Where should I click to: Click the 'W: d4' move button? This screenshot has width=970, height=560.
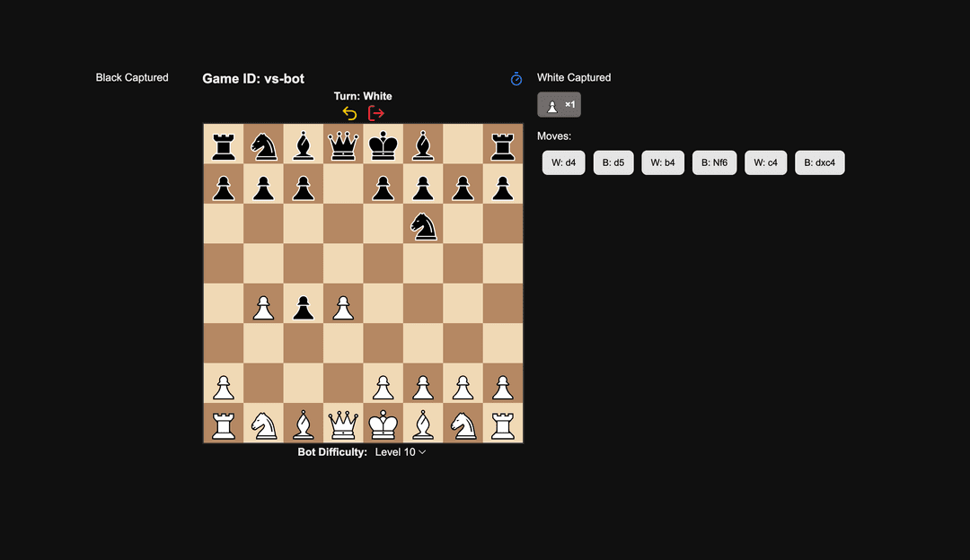(x=563, y=162)
